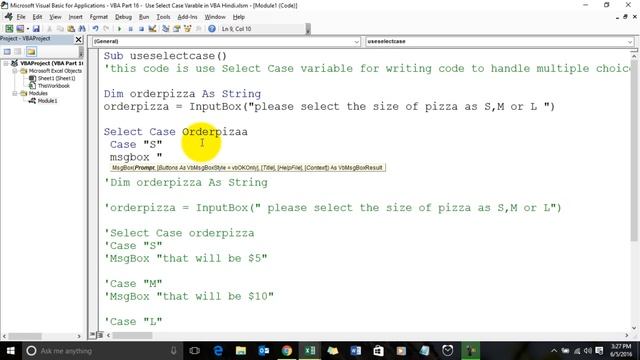Click the blue Help question mark icon
The height and width of the screenshot is (360, 640).
click(212, 29)
